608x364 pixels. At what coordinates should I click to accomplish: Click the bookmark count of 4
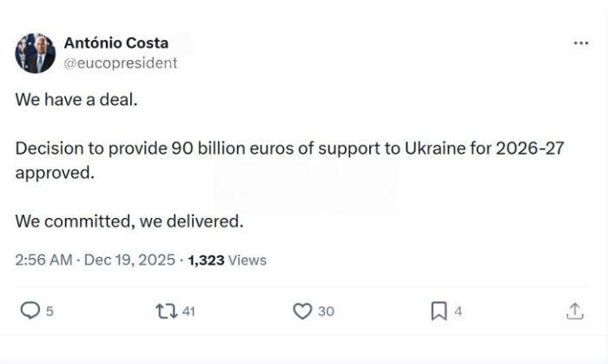click(459, 311)
